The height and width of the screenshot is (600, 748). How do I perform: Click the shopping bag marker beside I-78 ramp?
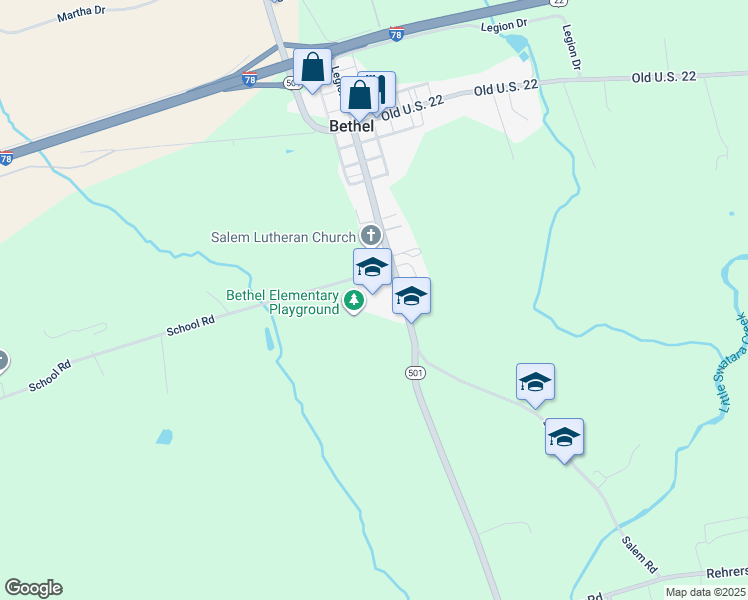click(312, 70)
